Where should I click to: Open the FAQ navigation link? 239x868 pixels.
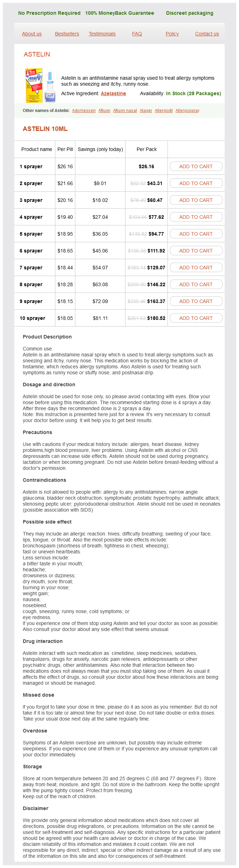coord(137,34)
